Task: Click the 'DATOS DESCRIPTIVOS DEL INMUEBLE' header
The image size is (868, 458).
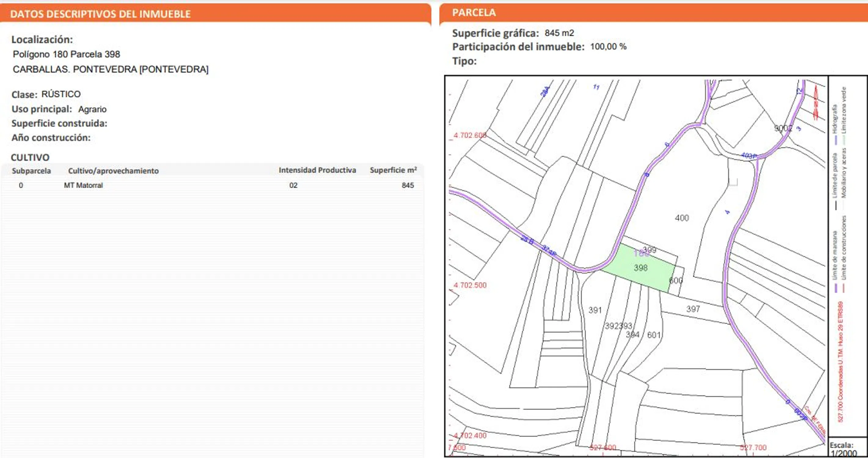Action: 101,14
